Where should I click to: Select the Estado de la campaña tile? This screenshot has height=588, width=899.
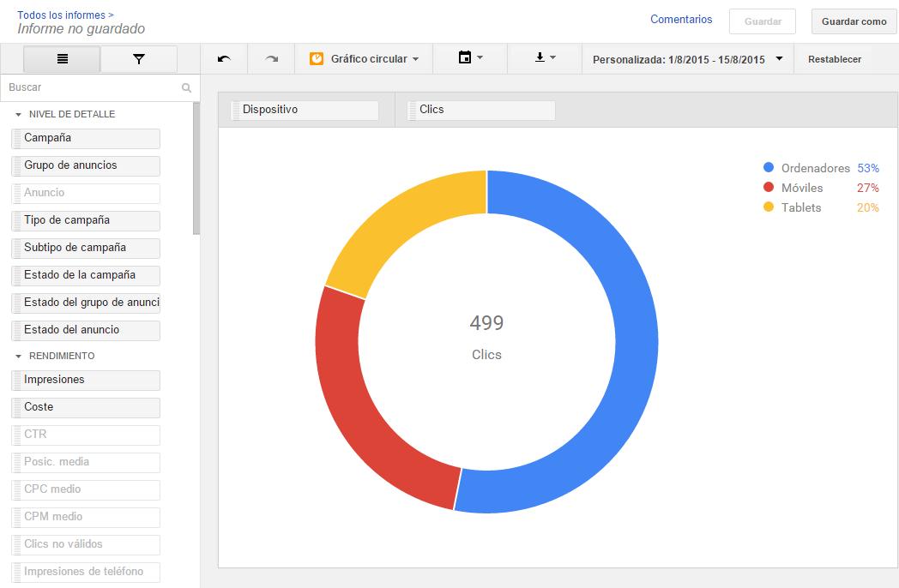click(86, 276)
